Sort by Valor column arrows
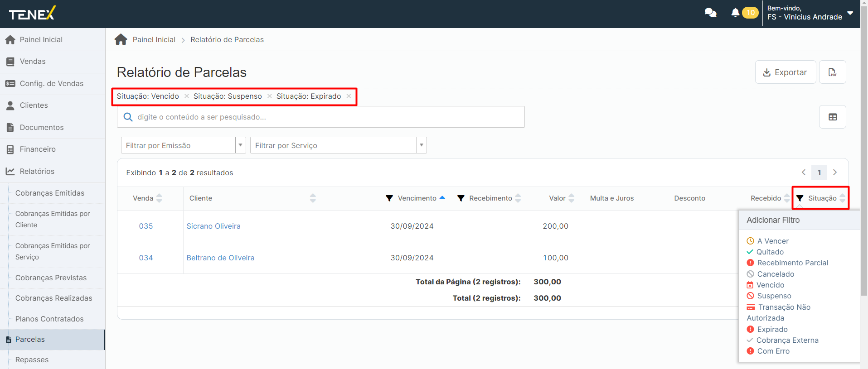The width and height of the screenshot is (868, 369). tap(572, 198)
